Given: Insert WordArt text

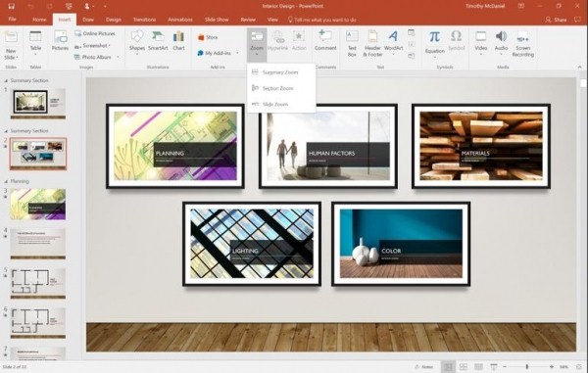Looking at the screenshot, I should click(393, 42).
